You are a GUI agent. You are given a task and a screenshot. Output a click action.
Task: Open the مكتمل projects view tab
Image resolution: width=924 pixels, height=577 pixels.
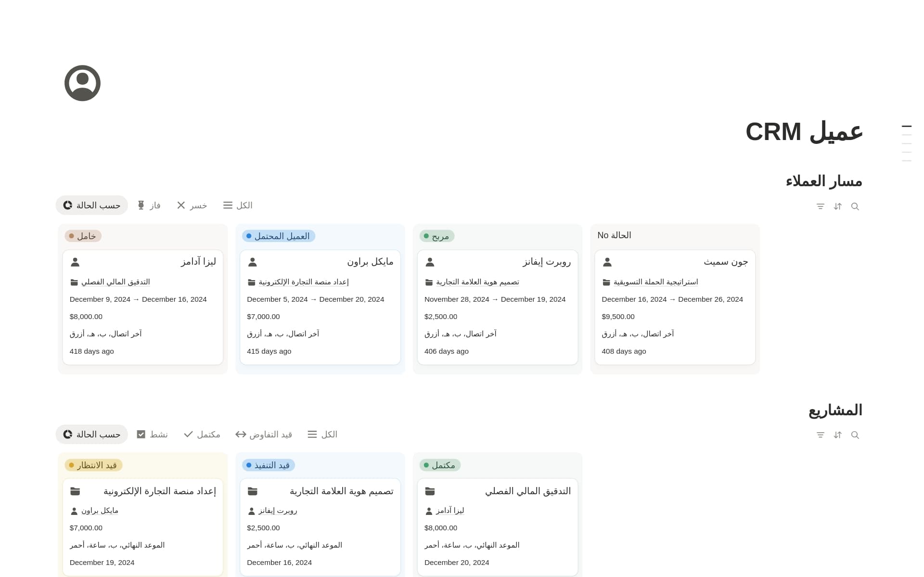click(202, 435)
